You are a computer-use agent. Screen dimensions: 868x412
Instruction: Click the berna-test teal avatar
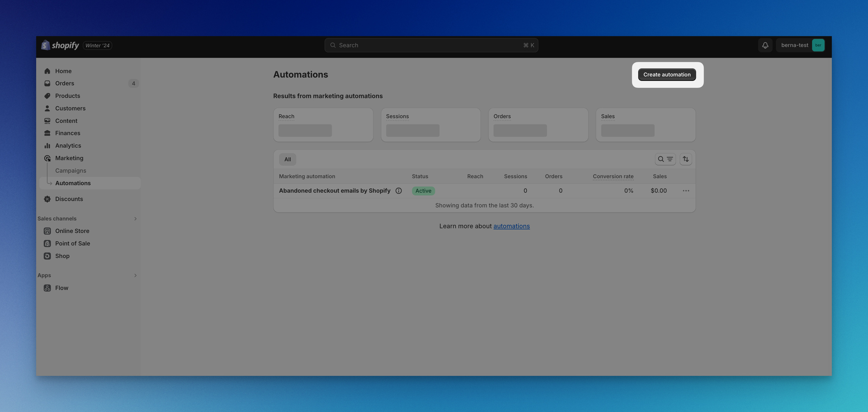tap(818, 45)
